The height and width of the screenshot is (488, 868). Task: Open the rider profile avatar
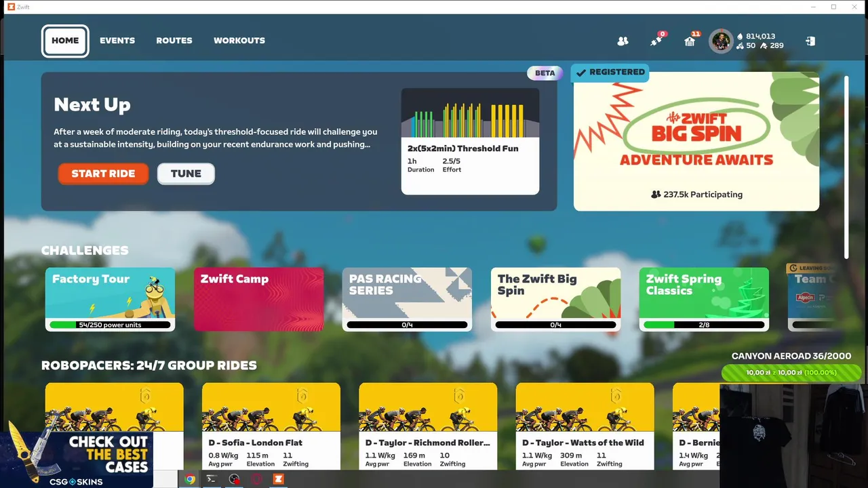click(x=721, y=41)
